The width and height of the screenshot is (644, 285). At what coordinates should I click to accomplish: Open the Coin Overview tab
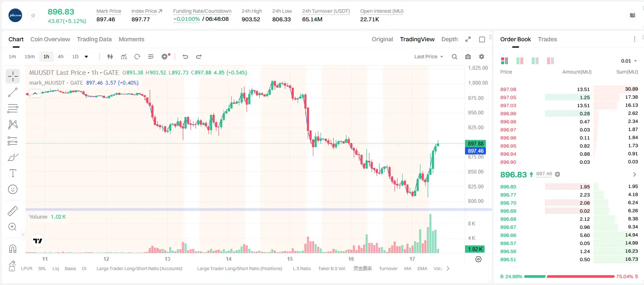[50, 39]
